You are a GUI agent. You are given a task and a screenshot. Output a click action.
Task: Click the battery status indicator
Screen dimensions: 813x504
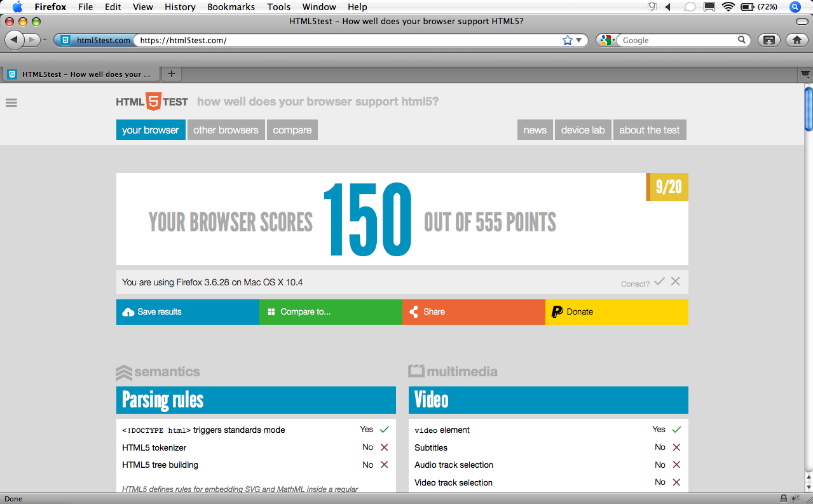click(x=759, y=7)
